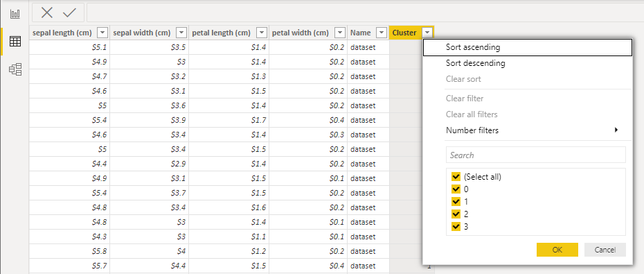The image size is (644, 274).
Task: Select the sepal width (cm) column header
Action: click(x=150, y=33)
